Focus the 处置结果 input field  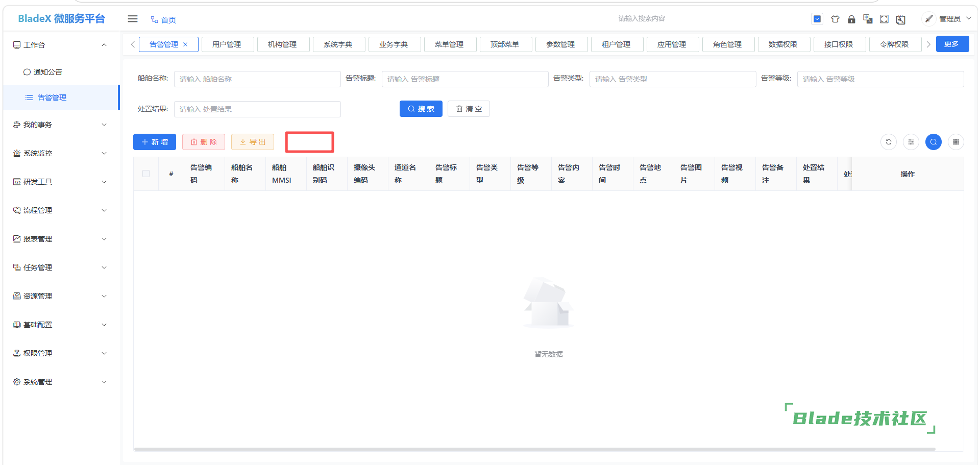pyautogui.click(x=257, y=109)
